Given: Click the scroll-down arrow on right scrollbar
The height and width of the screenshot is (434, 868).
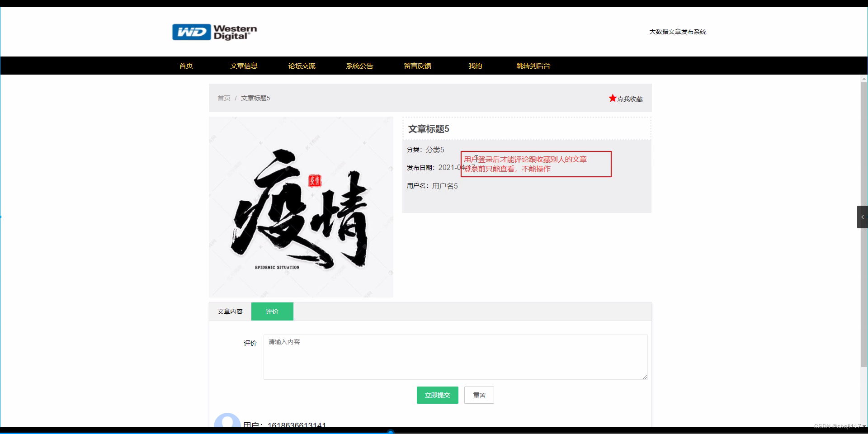Looking at the screenshot, I should [x=864, y=426].
